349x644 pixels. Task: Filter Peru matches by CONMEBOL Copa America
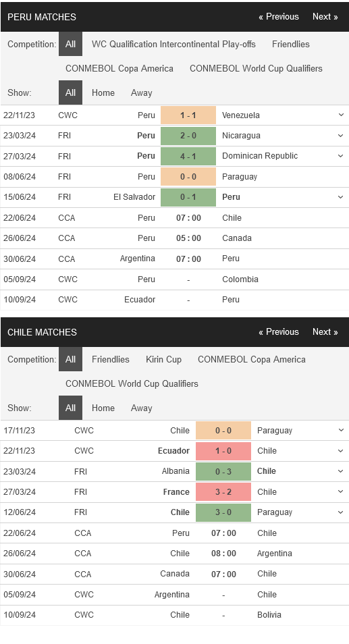(119, 69)
